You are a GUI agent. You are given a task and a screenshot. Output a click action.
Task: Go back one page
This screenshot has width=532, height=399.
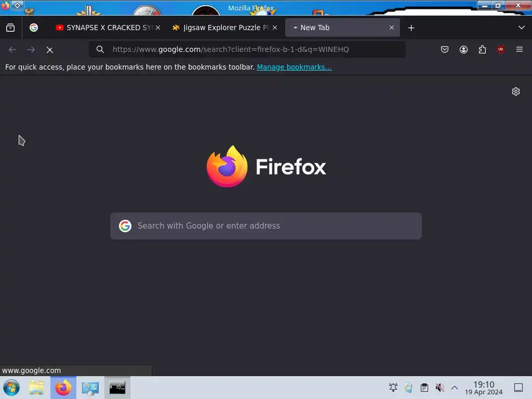(x=12, y=49)
